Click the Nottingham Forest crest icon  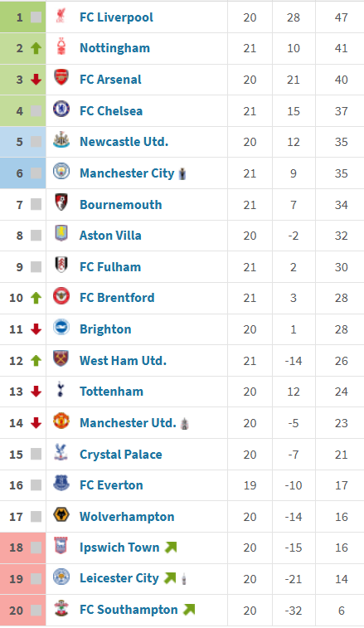pyautogui.click(x=61, y=46)
